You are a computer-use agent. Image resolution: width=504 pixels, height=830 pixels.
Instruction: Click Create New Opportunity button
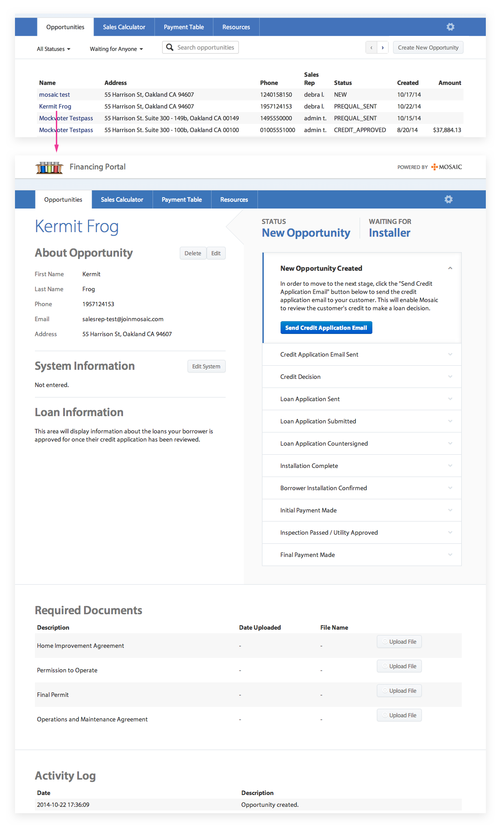(428, 47)
